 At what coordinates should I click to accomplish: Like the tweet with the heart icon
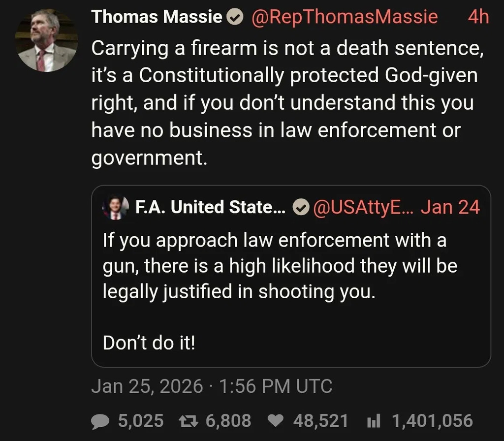pos(276,421)
